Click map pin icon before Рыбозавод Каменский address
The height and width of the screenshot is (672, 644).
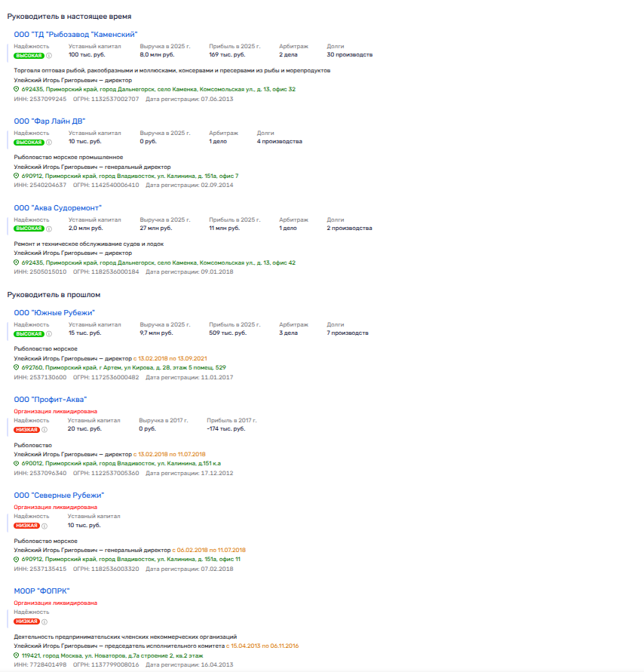[17, 89]
